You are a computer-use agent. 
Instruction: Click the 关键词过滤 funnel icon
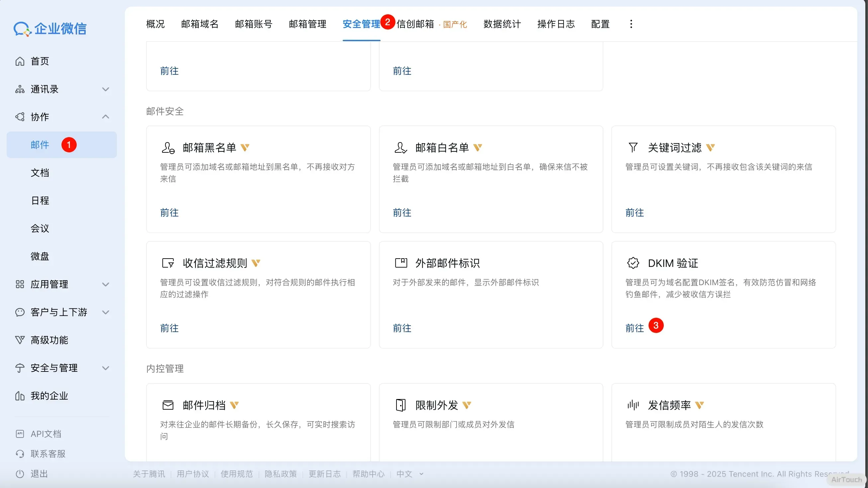coord(633,147)
